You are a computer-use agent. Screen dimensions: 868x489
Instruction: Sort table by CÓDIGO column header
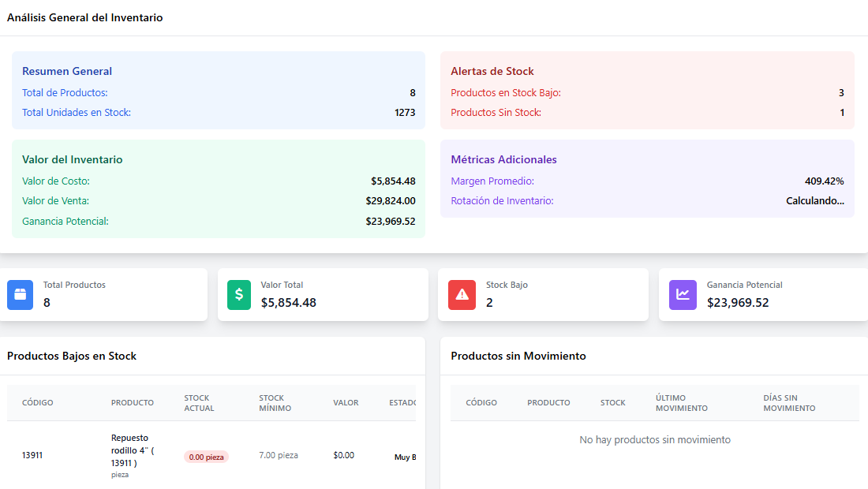[36, 402]
